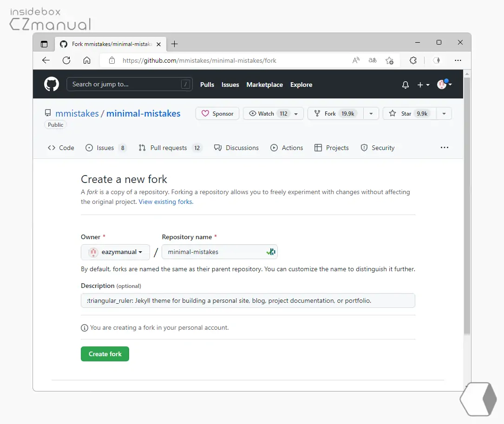Image resolution: width=504 pixels, height=424 pixels.
Task: Go to Pulls in header nav
Action: point(207,85)
